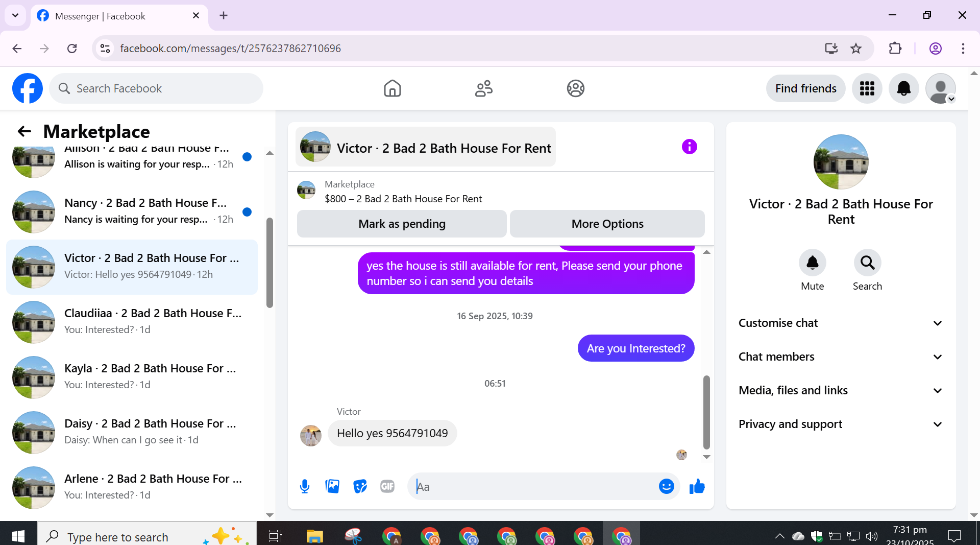Click the Facebook logo
This screenshot has width=980, height=545.
pyautogui.click(x=28, y=88)
